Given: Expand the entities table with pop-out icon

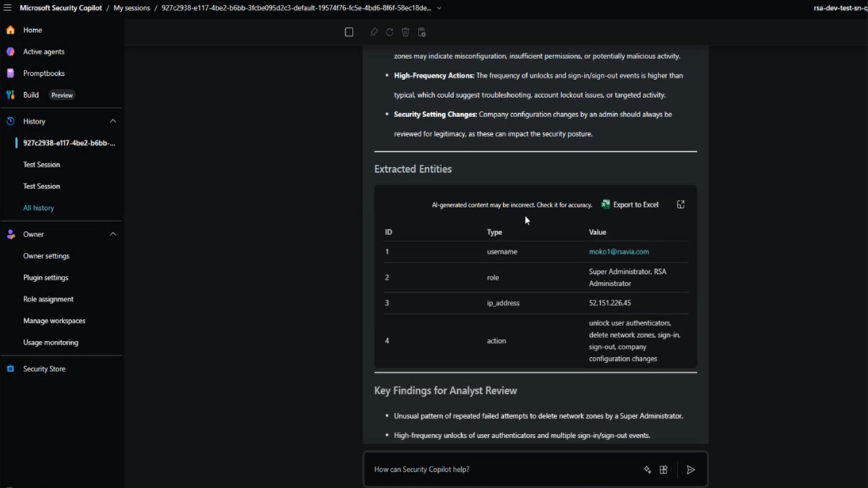Looking at the screenshot, I should click(681, 204).
